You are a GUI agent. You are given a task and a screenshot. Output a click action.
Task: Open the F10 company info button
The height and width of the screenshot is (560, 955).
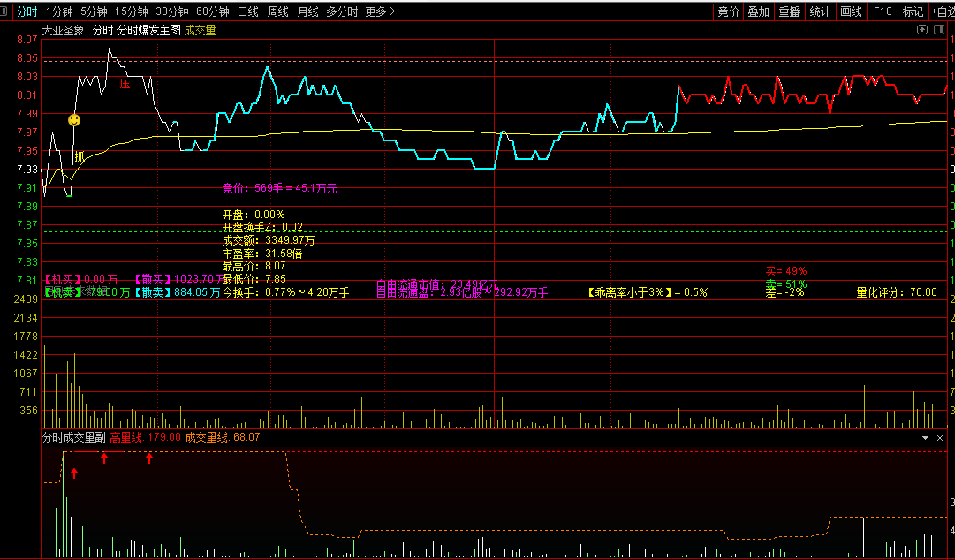pos(882,11)
